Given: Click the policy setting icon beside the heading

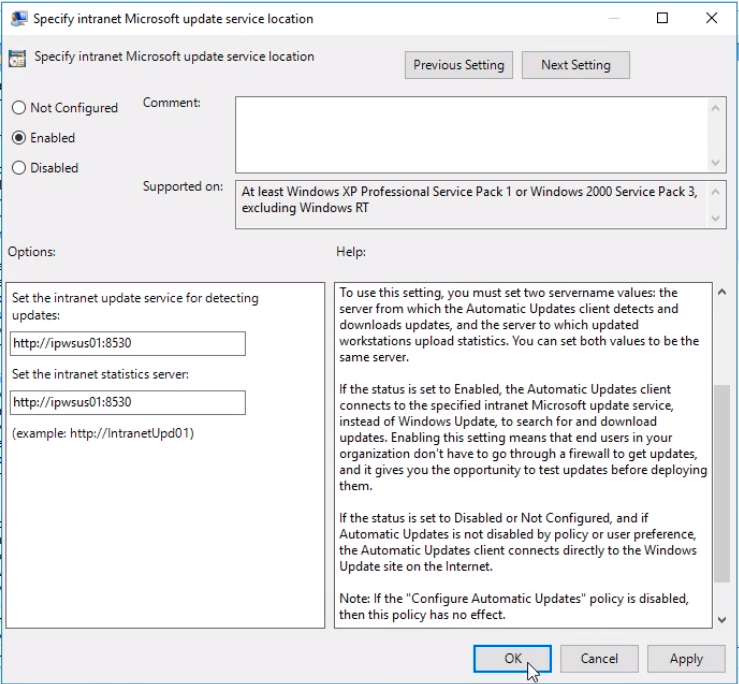Looking at the screenshot, I should click(17, 58).
